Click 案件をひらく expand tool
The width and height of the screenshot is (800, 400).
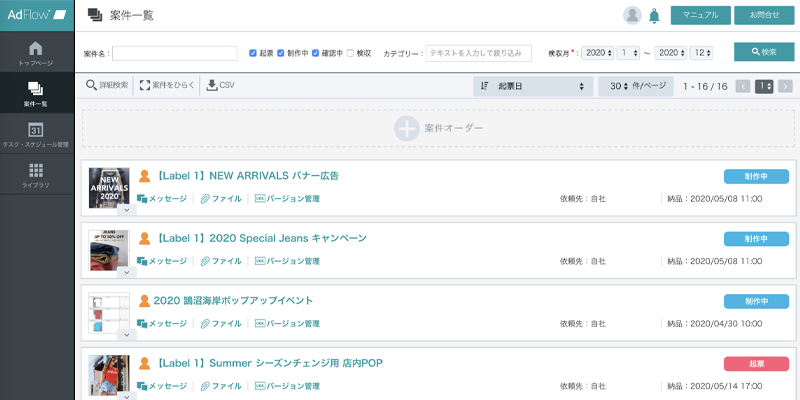point(167,86)
